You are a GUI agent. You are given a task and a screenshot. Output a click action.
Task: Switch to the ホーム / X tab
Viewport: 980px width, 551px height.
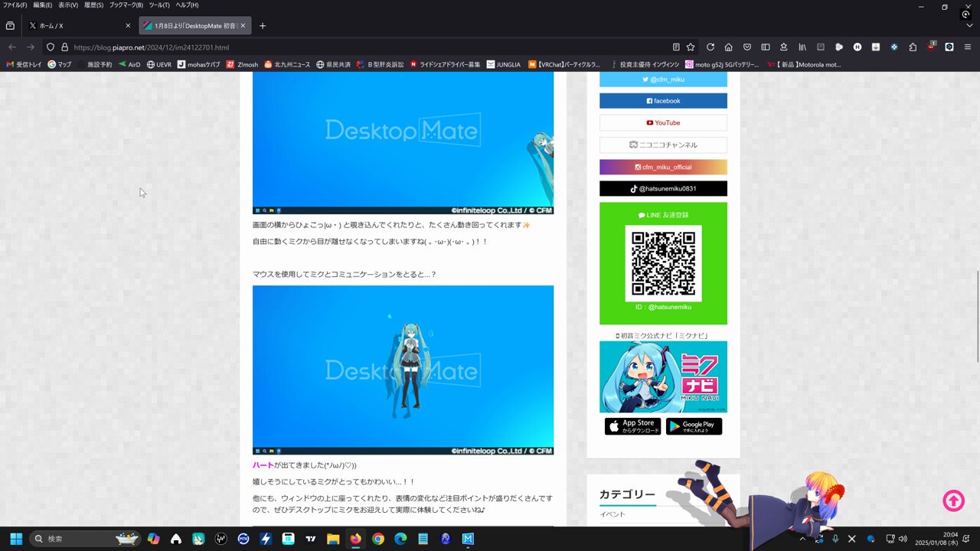click(x=79, y=25)
